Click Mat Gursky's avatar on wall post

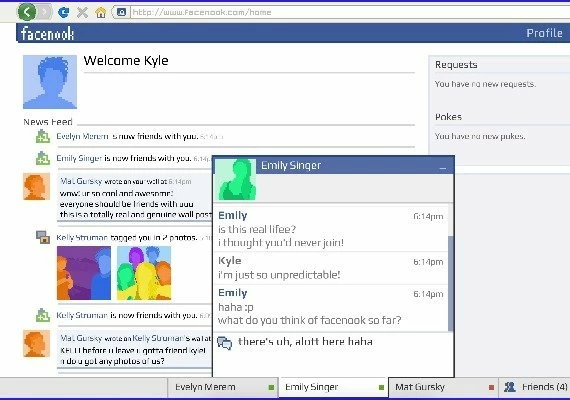tap(37, 187)
